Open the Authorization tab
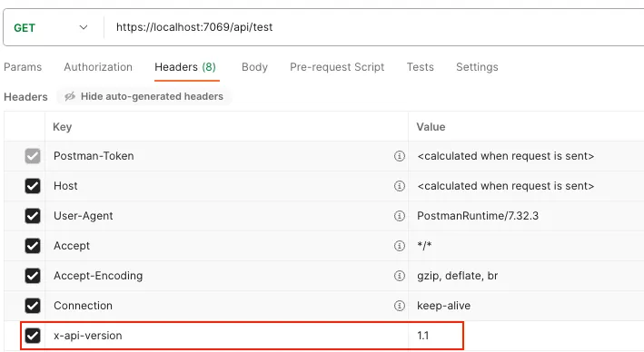Viewport: 644px width, 352px height. (x=98, y=67)
